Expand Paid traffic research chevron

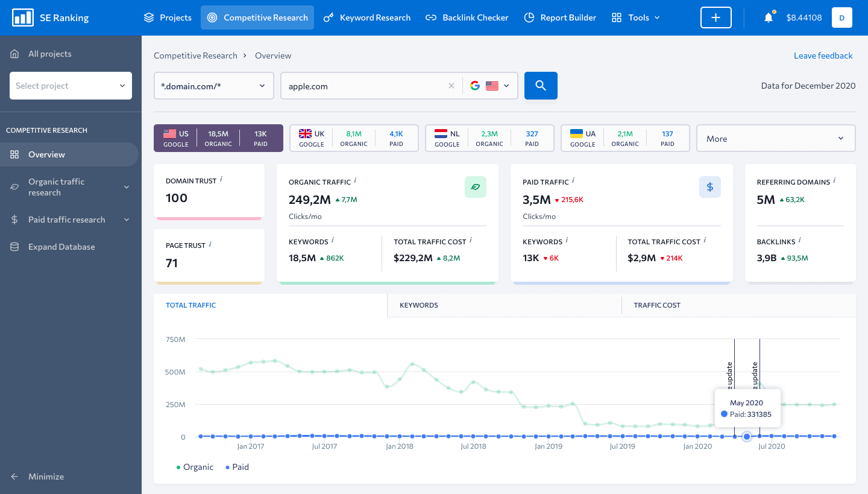127,220
